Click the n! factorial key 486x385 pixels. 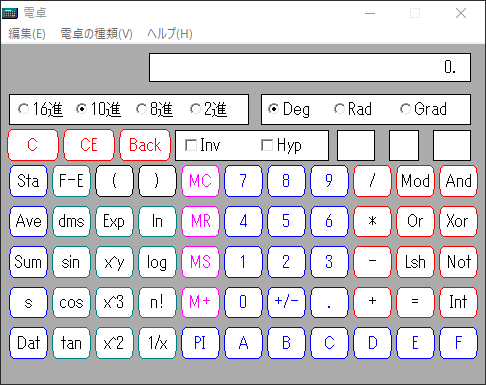[x=157, y=302]
